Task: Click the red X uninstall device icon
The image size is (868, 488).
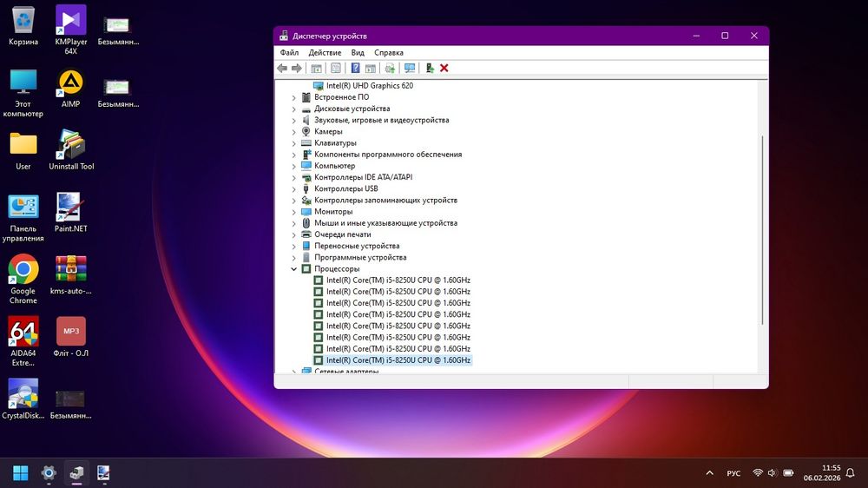Action: (x=444, y=68)
